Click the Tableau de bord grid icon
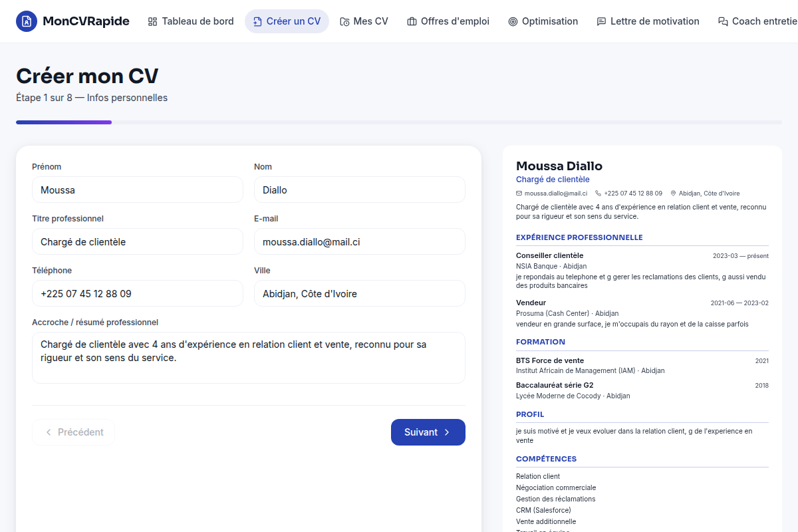798x532 pixels. tap(152, 21)
